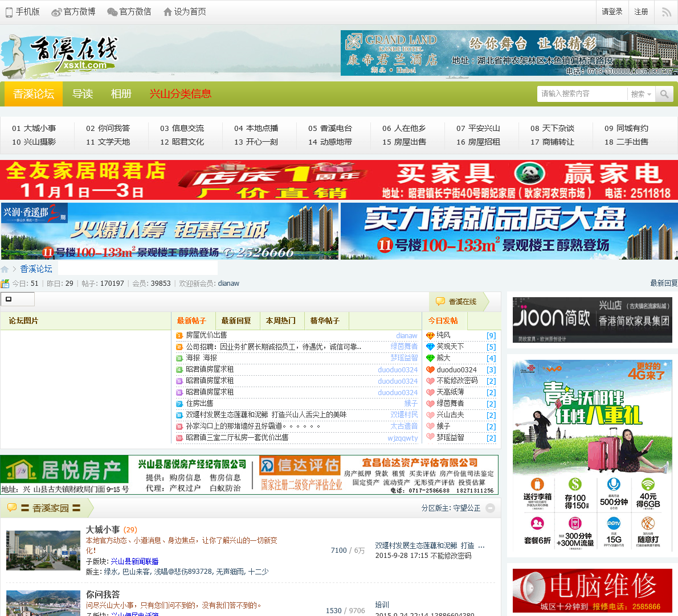Screen dimensions: 678x616
Task: Open the 16 房屋招租 board link
Action: (478, 142)
